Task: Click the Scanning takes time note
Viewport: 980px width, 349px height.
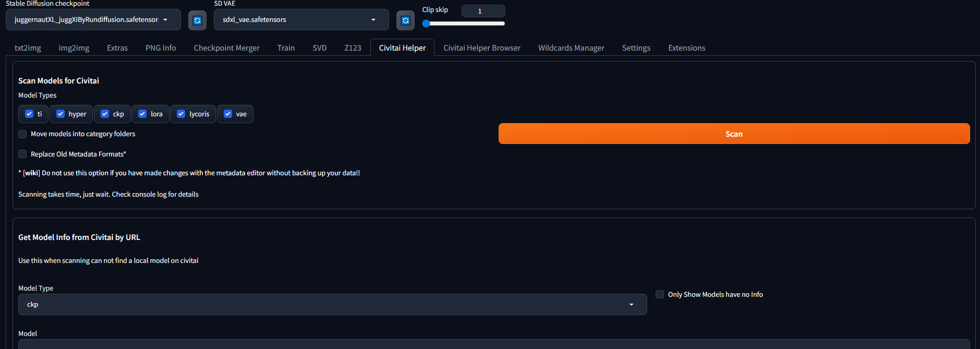Action: tap(108, 195)
